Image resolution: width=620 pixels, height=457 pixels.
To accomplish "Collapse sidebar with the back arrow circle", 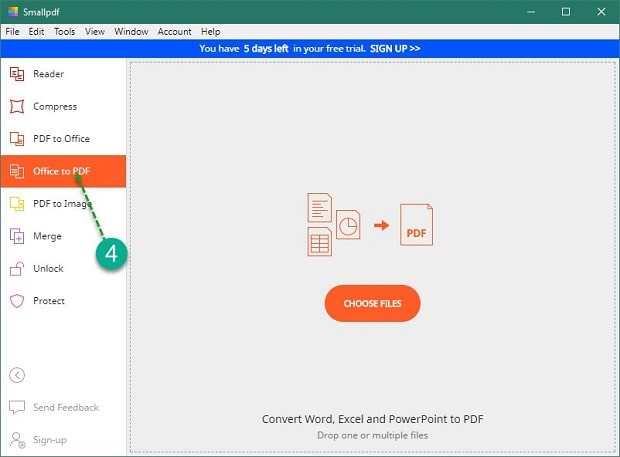I will click(17, 375).
